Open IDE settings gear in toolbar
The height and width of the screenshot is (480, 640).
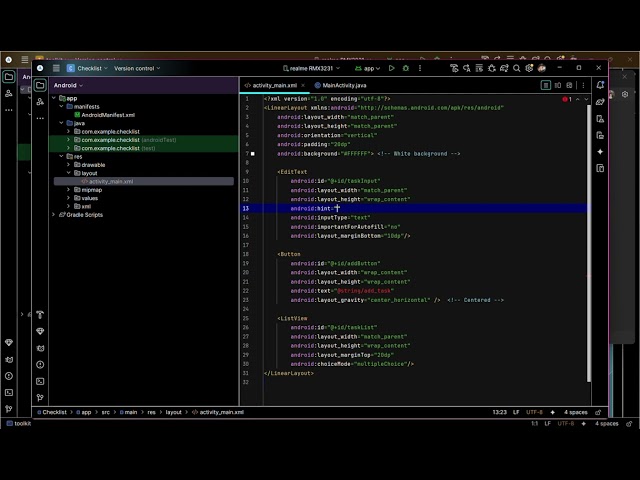pos(529,68)
